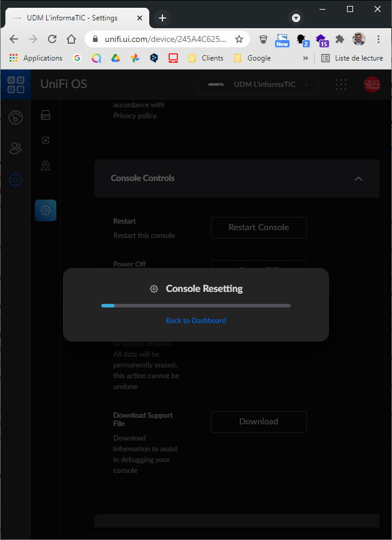
Task: Click the Download support file button
Action: click(258, 422)
